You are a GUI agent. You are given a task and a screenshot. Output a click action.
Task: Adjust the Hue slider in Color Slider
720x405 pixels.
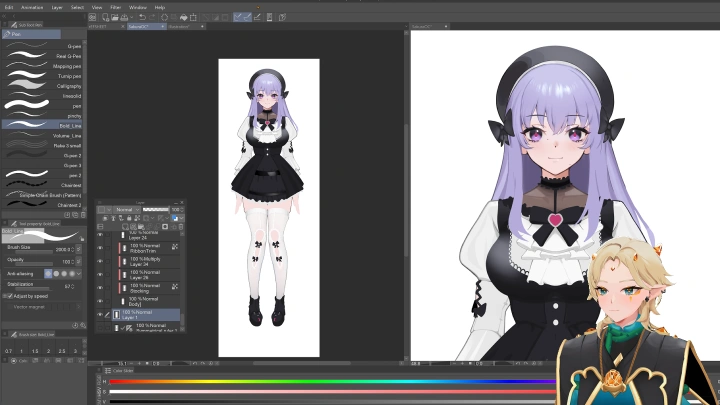tap(332, 382)
